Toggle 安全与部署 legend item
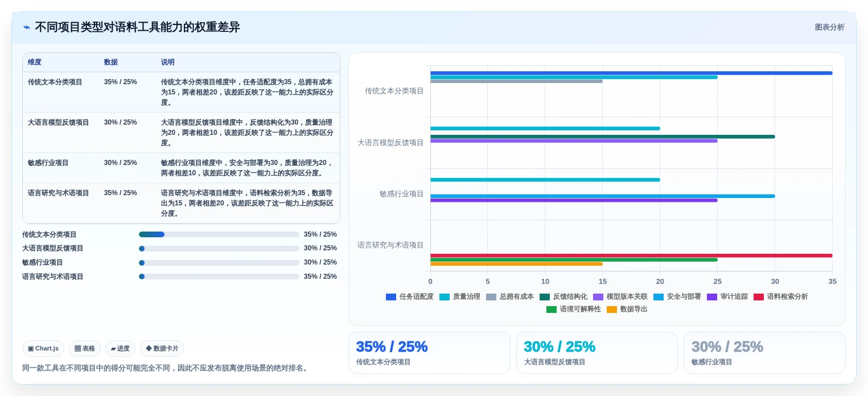 tap(677, 296)
